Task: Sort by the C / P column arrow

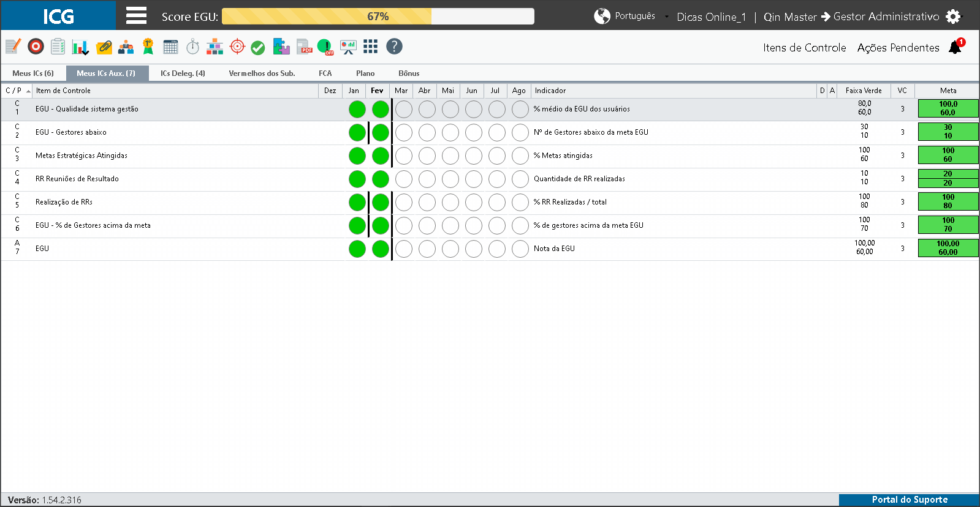Action: pyautogui.click(x=28, y=91)
